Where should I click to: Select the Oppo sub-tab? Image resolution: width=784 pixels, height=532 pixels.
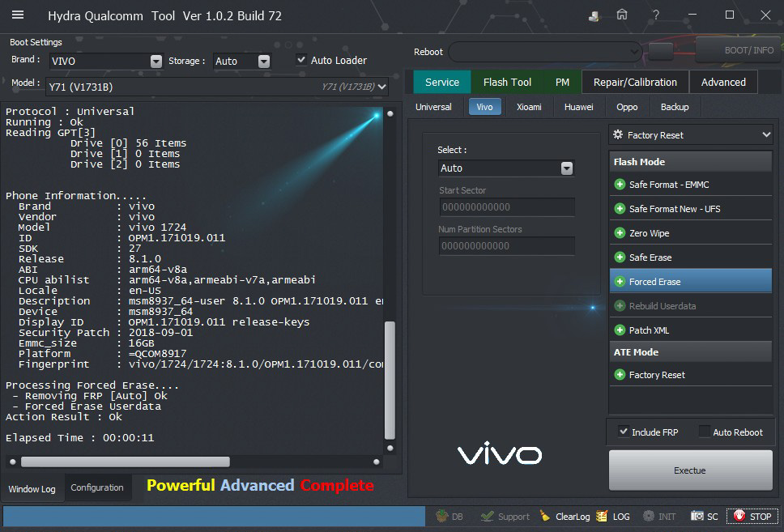pos(627,107)
